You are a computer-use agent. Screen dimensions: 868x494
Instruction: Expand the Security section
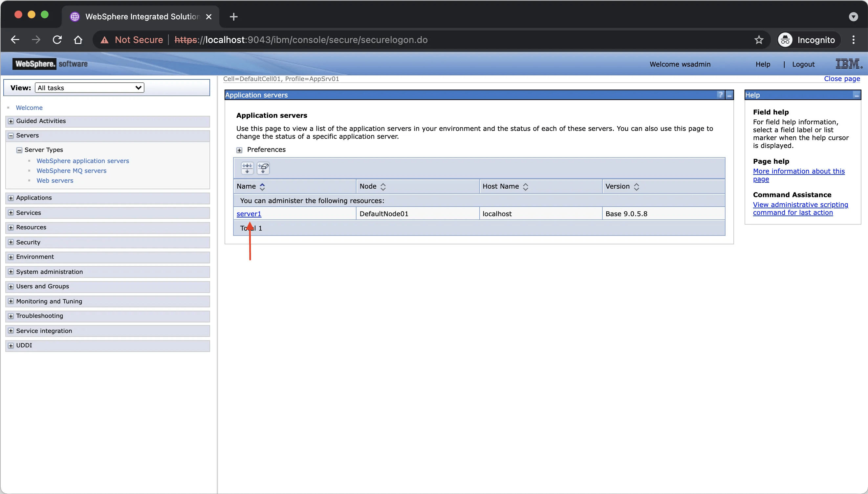[x=11, y=242]
